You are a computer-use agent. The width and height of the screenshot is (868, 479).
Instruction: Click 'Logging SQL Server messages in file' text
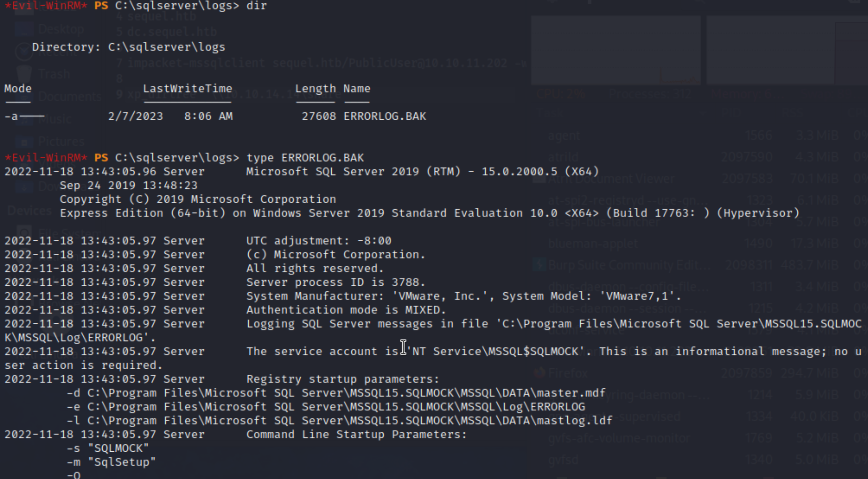click(x=367, y=324)
